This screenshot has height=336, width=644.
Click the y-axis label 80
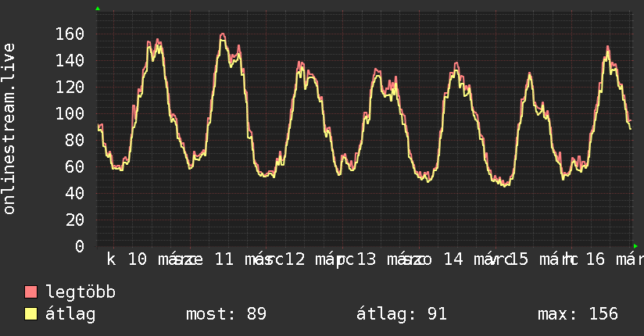(x=75, y=141)
